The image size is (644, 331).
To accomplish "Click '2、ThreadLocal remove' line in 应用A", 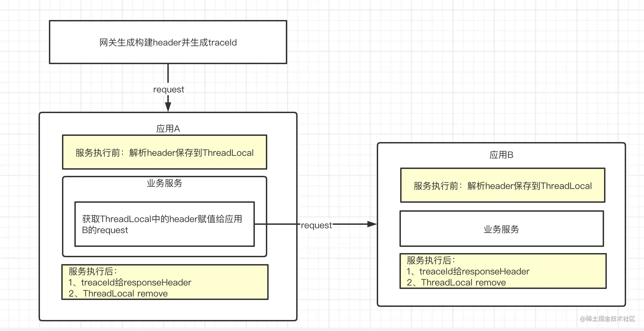I will (x=118, y=293).
